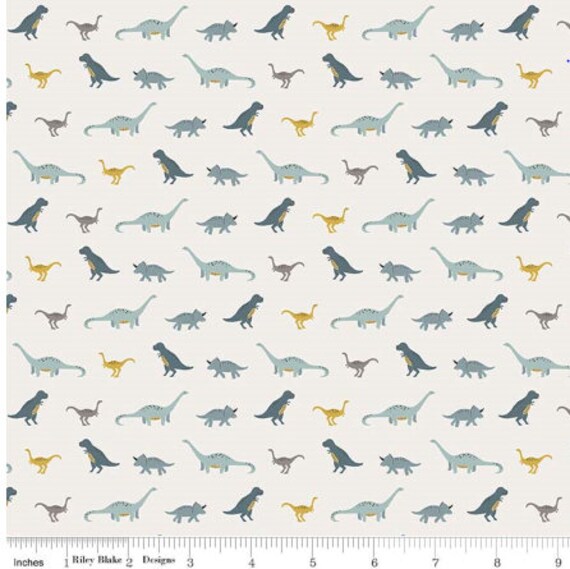Select the long-necked dinosaur just above ruler number 2
The width and height of the screenshot is (570, 569).
(x=120, y=505)
